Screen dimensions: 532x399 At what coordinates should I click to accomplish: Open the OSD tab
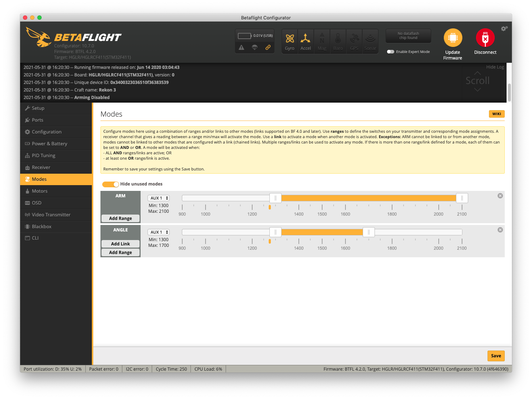coord(56,203)
